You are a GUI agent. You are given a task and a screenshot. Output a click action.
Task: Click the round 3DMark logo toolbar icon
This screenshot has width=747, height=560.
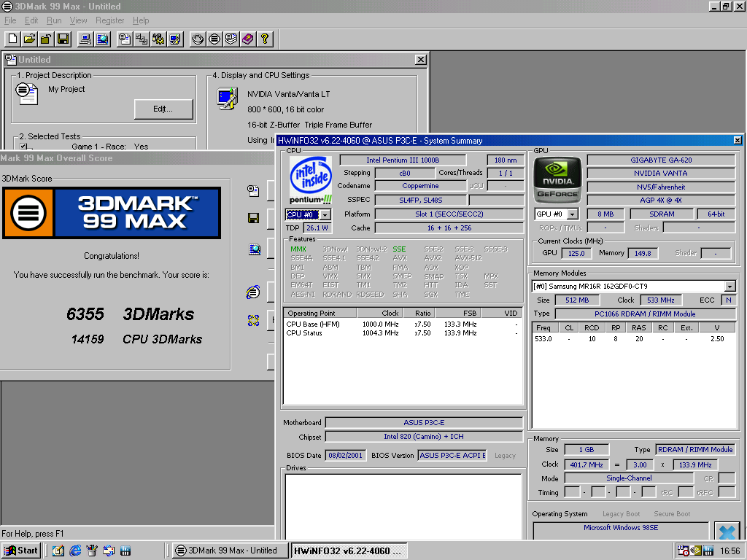coord(214,39)
